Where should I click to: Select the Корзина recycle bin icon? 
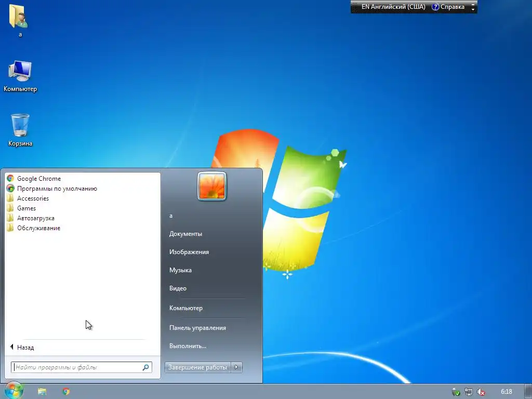[20, 130]
